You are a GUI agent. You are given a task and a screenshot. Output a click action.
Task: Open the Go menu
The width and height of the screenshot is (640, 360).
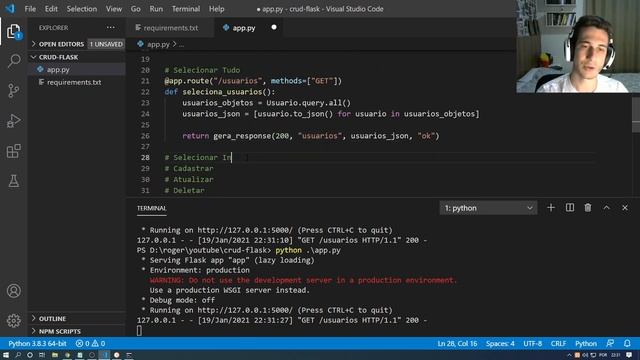point(136,9)
